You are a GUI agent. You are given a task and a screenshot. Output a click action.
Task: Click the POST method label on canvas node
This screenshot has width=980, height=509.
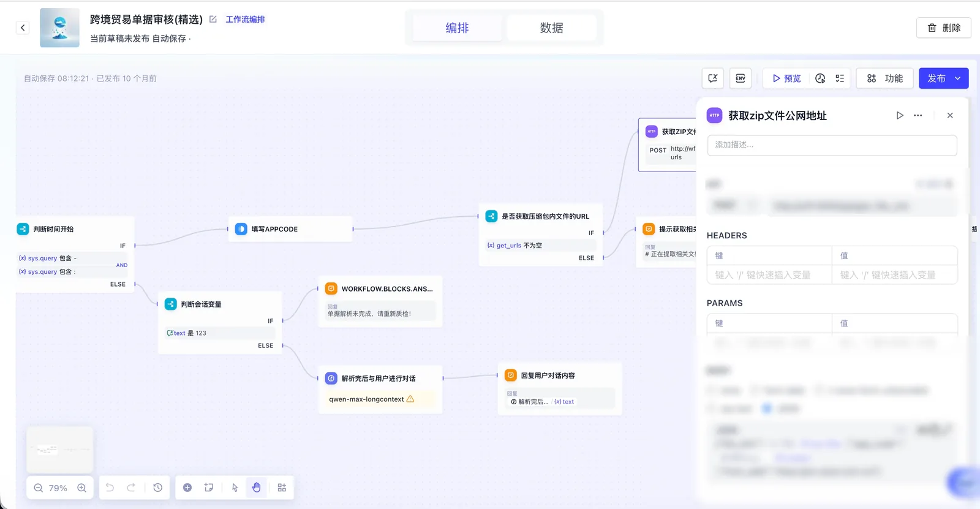[658, 150]
